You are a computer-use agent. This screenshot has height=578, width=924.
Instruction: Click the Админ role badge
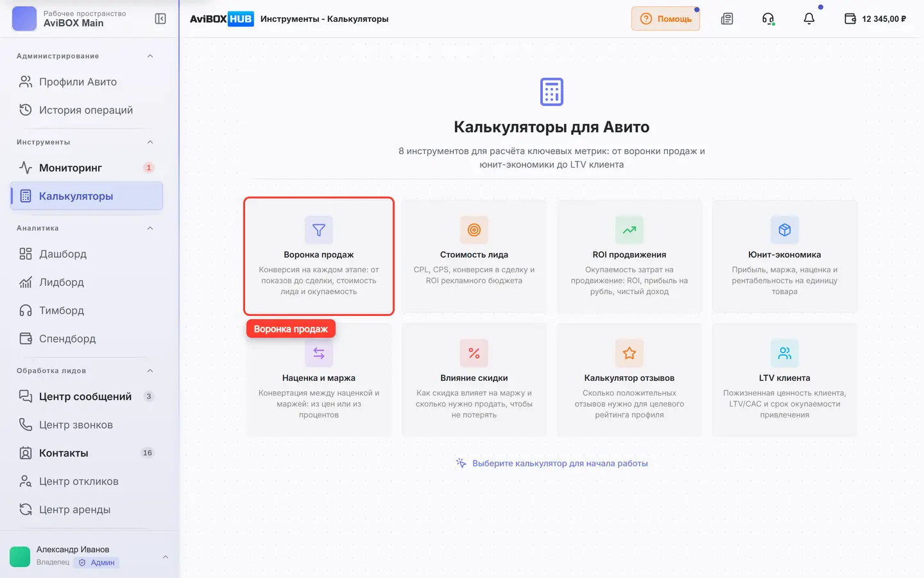point(96,563)
